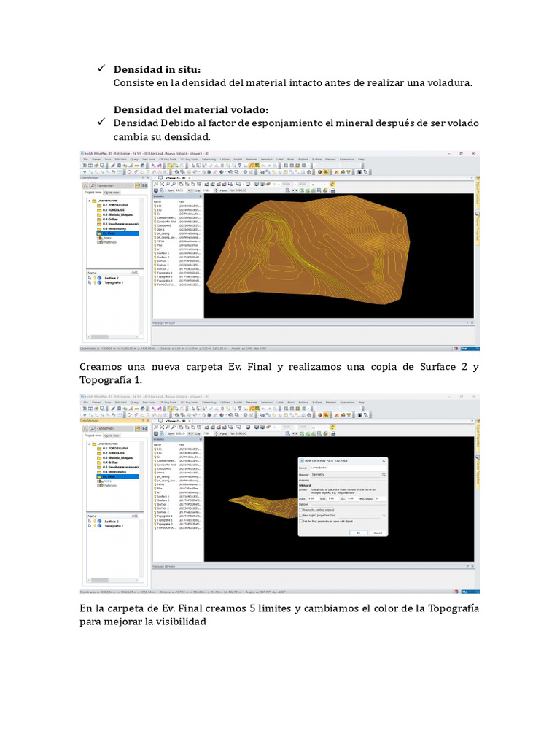Click Cancel in the New Geometry dialog

378,533
